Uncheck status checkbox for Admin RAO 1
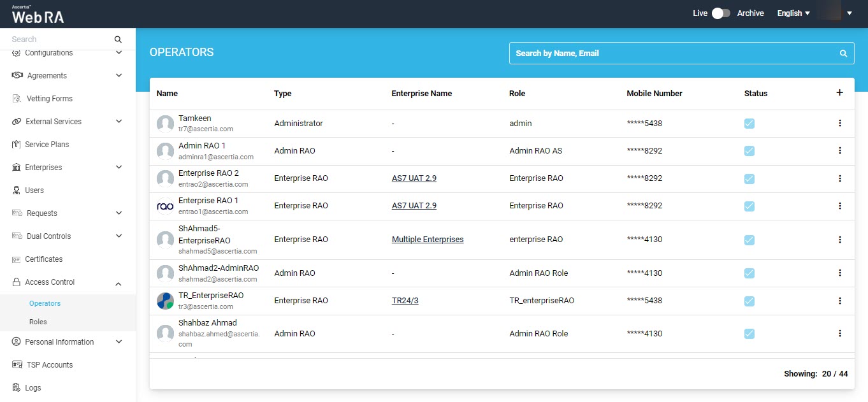 (x=749, y=151)
